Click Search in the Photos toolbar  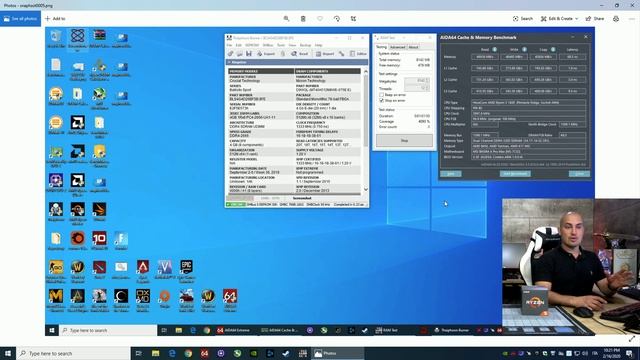click(523, 19)
